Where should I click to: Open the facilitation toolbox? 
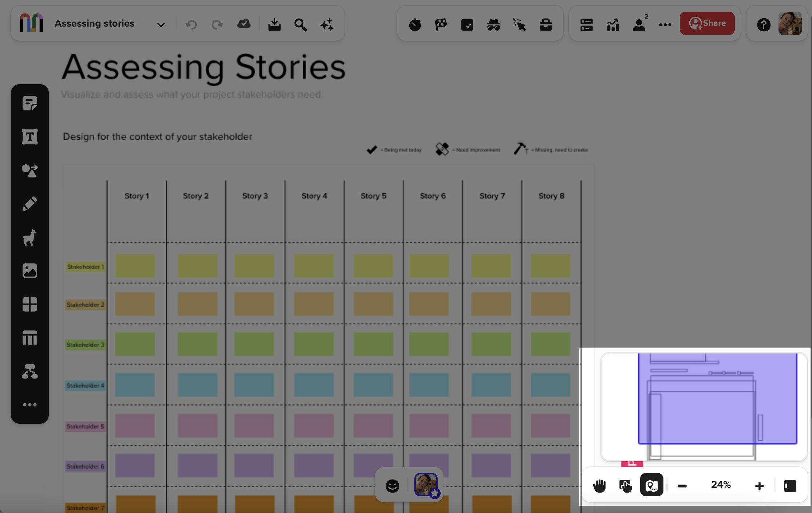coord(545,25)
